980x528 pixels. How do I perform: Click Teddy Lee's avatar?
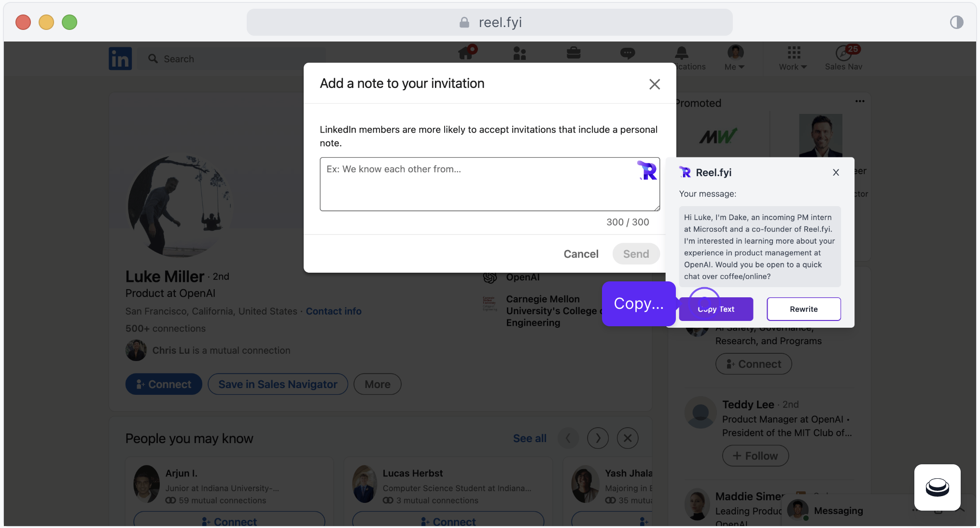point(700,413)
